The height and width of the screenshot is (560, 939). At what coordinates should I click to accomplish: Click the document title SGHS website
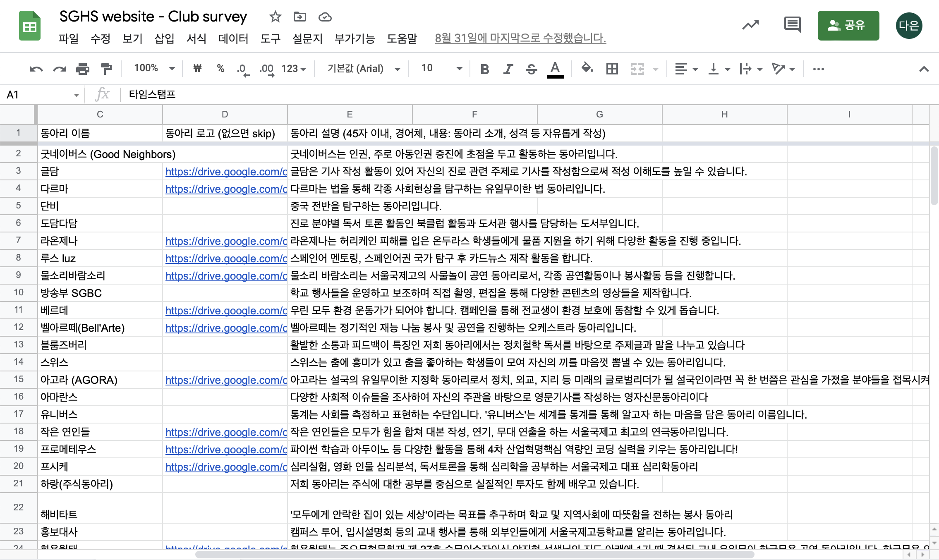click(x=153, y=17)
